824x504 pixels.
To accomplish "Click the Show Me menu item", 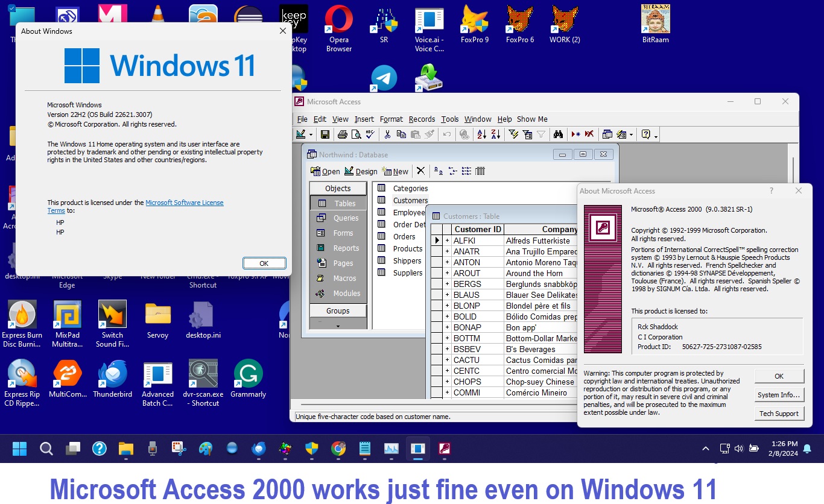I will pos(532,119).
